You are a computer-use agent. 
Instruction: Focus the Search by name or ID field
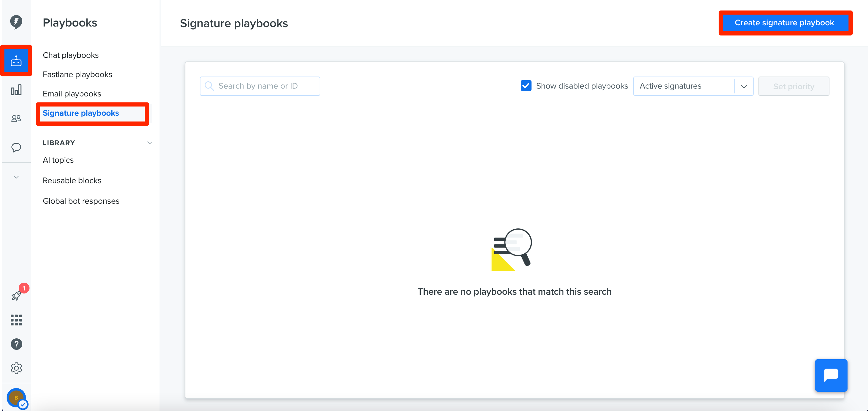tap(260, 86)
